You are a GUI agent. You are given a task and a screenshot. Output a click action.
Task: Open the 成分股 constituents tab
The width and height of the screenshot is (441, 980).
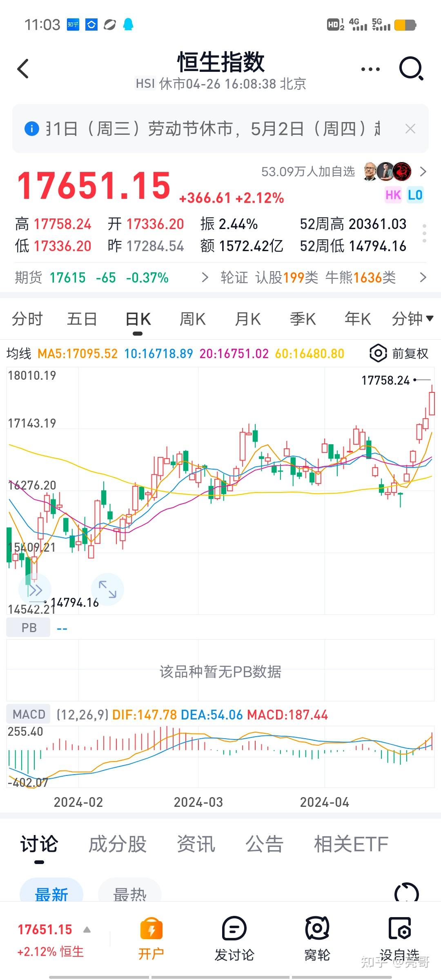(x=118, y=844)
